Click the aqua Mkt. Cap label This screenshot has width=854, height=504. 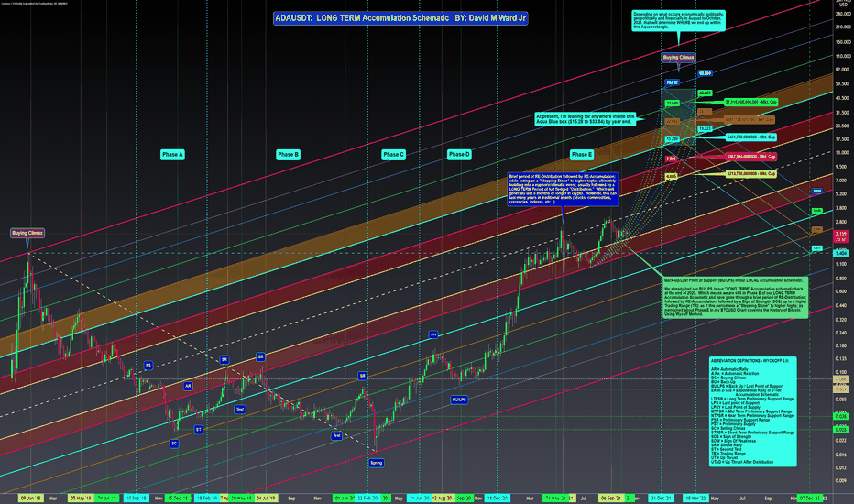[x=750, y=137]
